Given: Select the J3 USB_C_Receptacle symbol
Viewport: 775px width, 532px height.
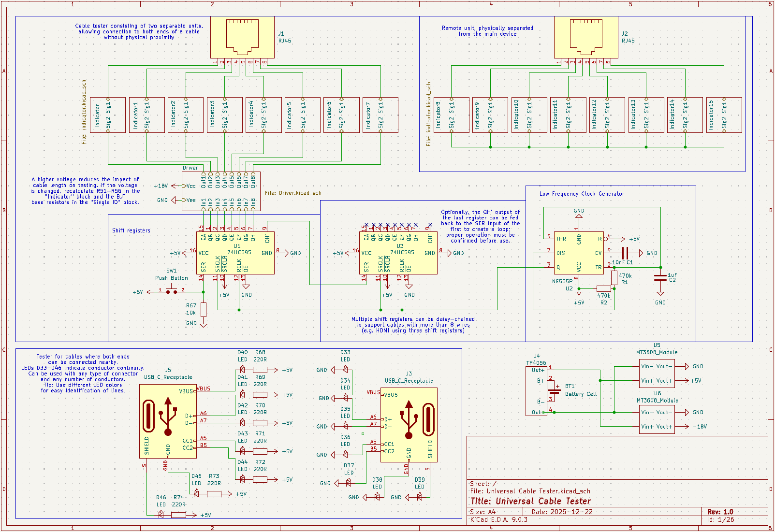Looking at the screenshot, I should pos(409,425).
